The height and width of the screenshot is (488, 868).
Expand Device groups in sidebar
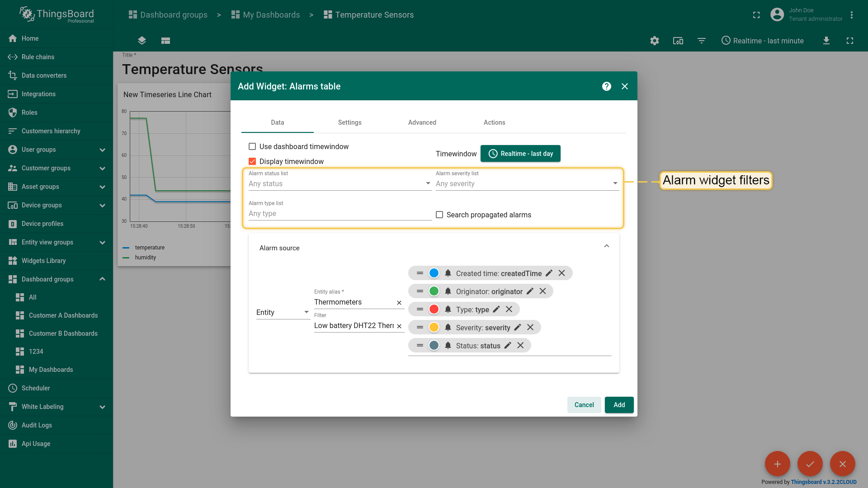coord(102,205)
